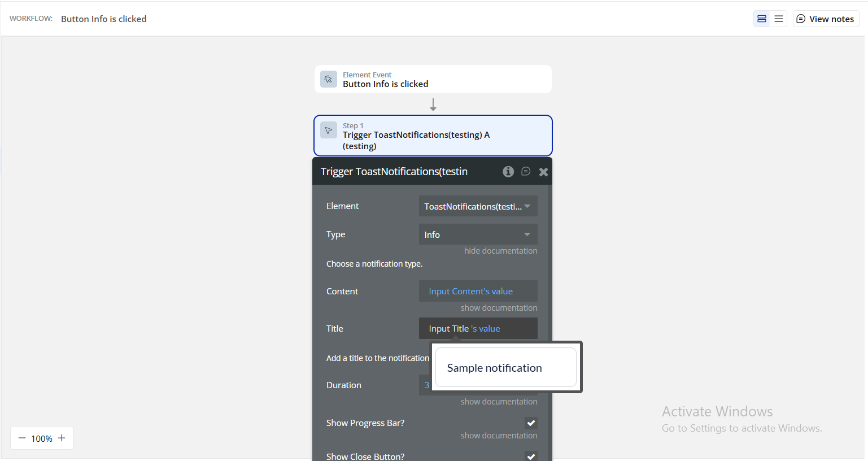The height and width of the screenshot is (461, 868).
Task: Click the Title field's Input Title value
Action: (x=464, y=329)
